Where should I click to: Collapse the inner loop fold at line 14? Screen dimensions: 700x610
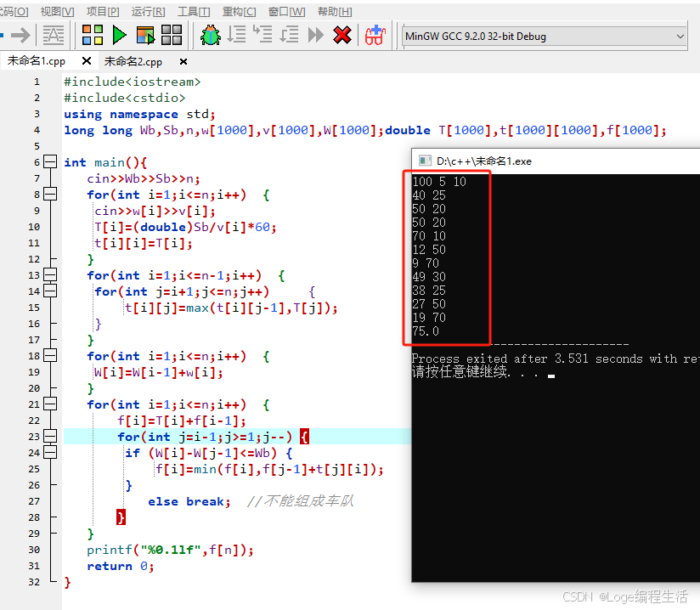coord(50,291)
